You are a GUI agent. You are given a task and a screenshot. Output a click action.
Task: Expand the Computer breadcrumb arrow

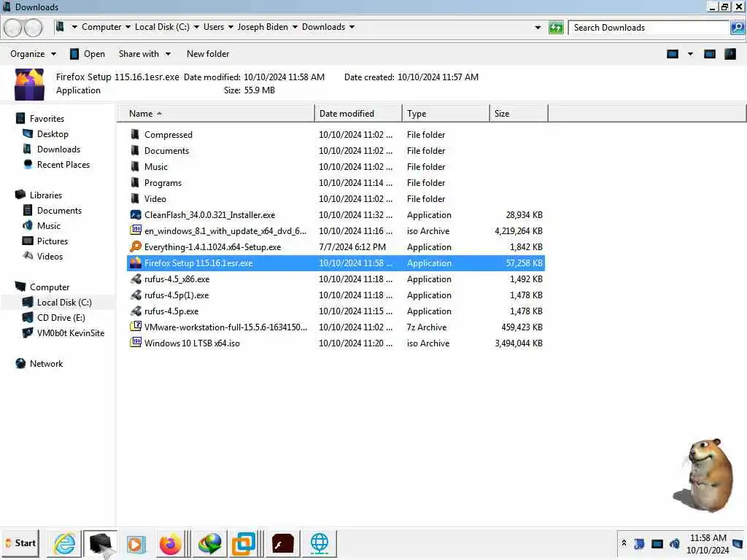(128, 27)
